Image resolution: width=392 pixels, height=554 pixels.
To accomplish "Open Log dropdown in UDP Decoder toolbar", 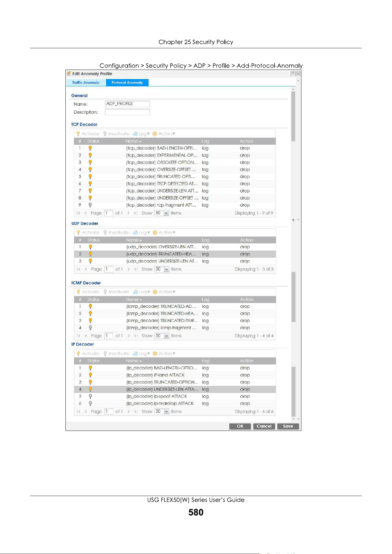I will coord(142,233).
